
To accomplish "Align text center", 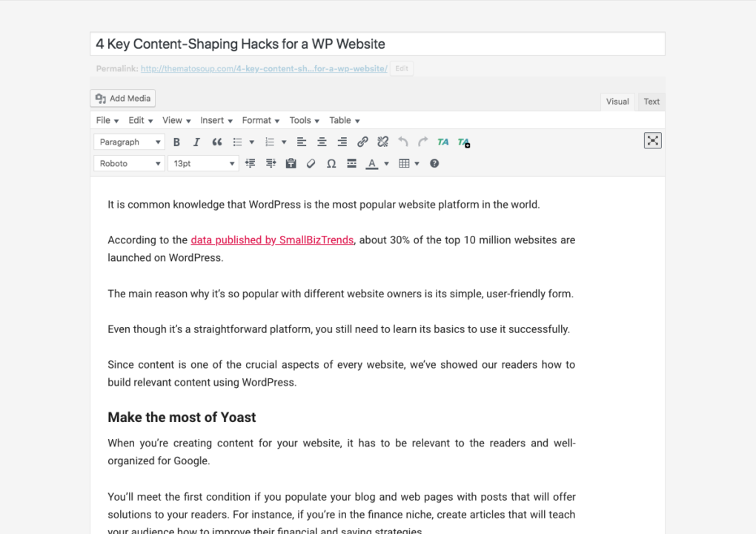I will [322, 142].
